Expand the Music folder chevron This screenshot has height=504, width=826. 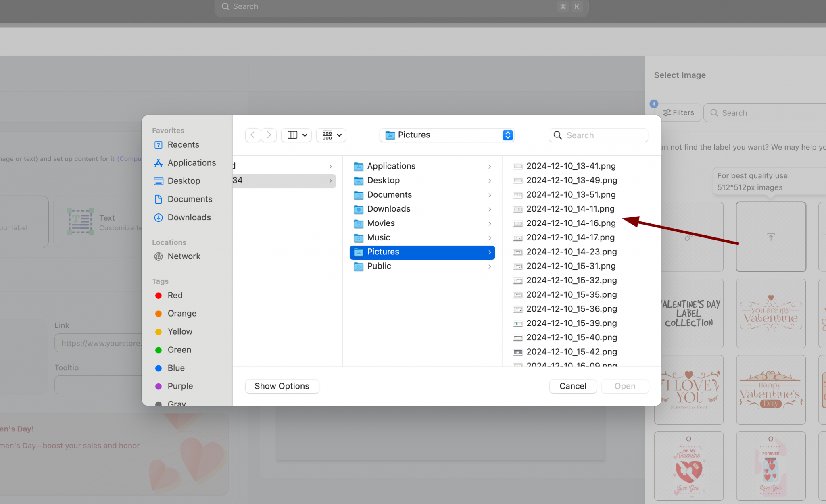click(x=490, y=238)
